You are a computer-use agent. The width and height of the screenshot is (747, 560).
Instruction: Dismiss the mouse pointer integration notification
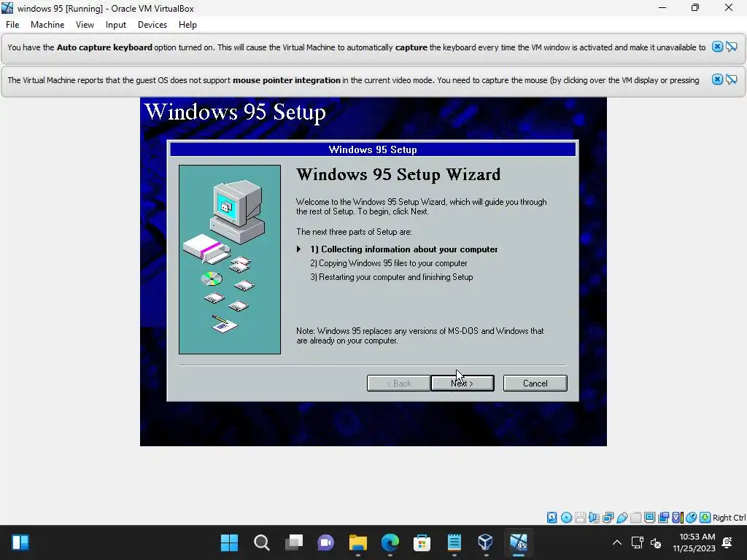717,79
